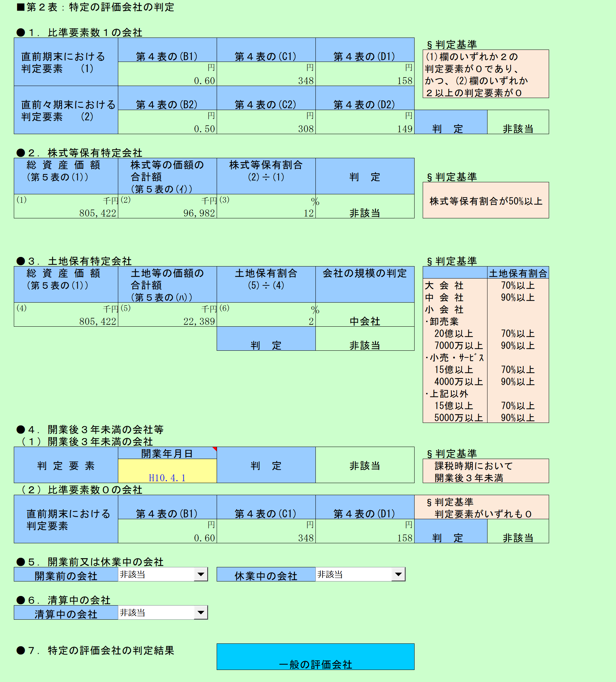Screen dimensions: 616x682
Task: Click the 上記以外 criteria heading
Action: [x=447, y=394]
